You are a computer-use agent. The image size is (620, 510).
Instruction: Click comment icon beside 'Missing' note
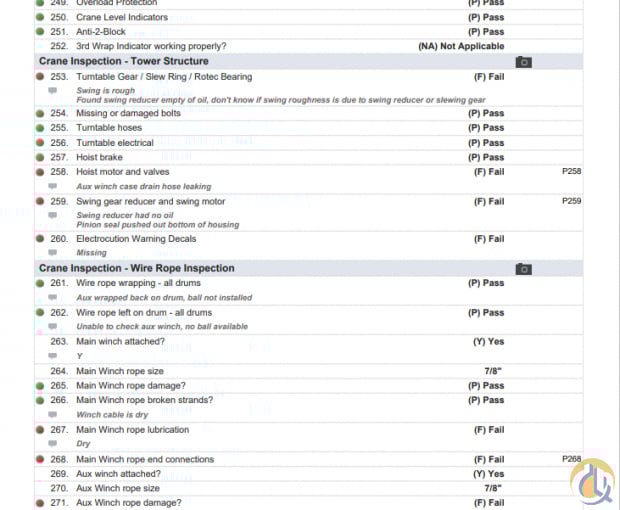[53, 252]
